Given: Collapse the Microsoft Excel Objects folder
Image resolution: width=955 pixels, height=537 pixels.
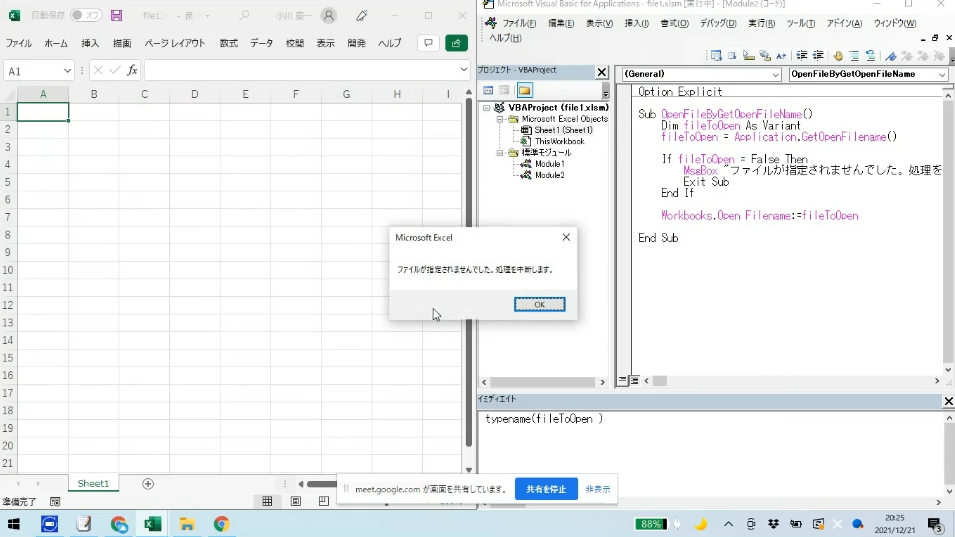Looking at the screenshot, I should pyautogui.click(x=500, y=119).
